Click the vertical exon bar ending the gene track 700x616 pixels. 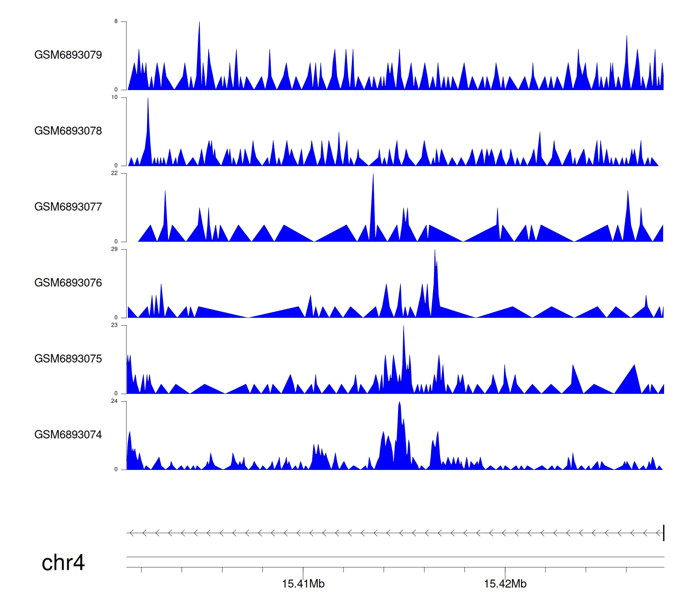click(x=664, y=533)
